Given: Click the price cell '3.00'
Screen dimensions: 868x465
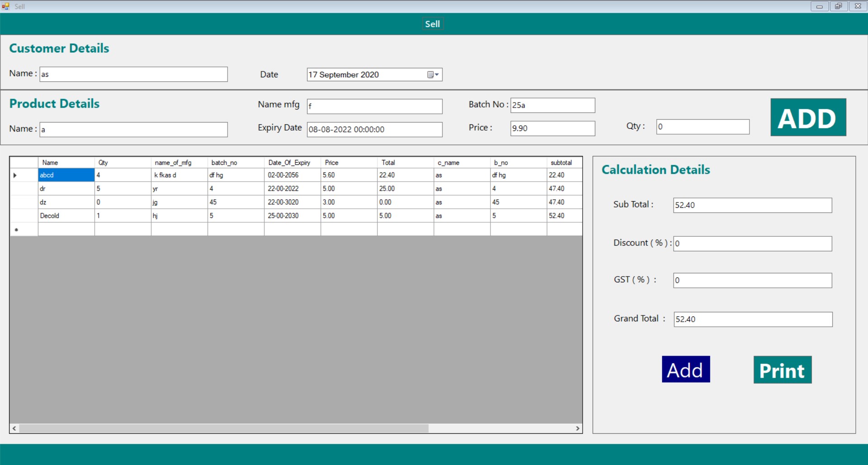Looking at the screenshot, I should 349,202.
